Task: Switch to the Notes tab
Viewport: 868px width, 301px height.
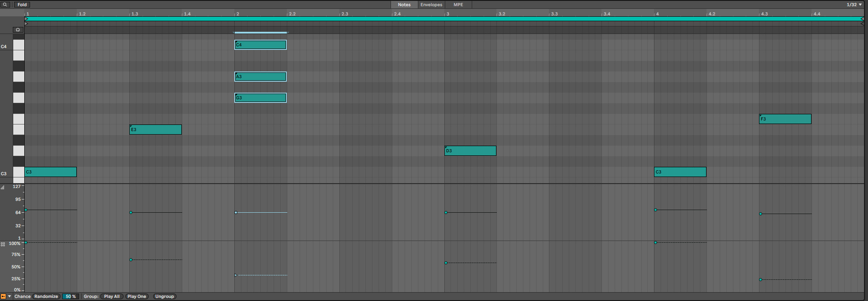Action: 404,4
